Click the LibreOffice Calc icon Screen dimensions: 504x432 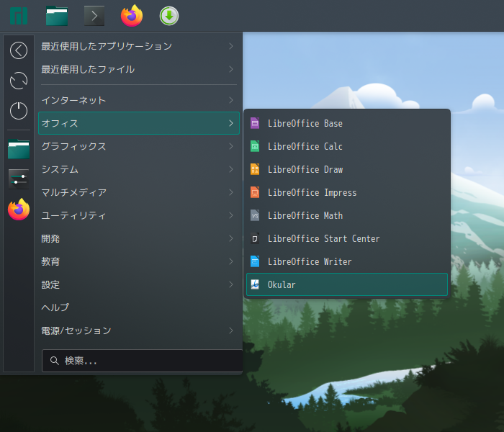point(255,146)
